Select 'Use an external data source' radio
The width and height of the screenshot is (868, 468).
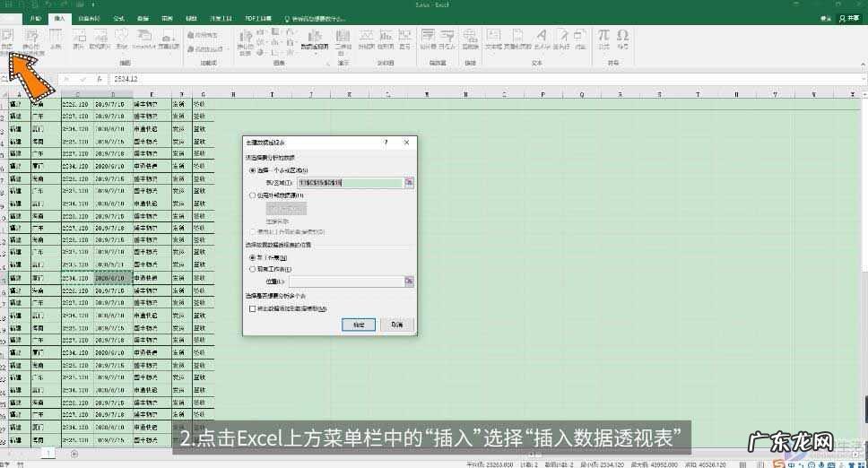click(253, 195)
